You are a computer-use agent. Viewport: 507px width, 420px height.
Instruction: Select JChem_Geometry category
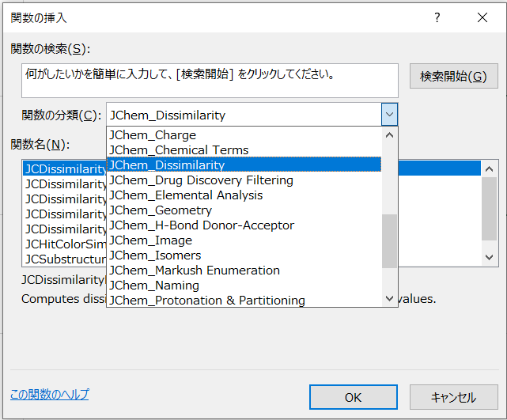pyautogui.click(x=244, y=210)
